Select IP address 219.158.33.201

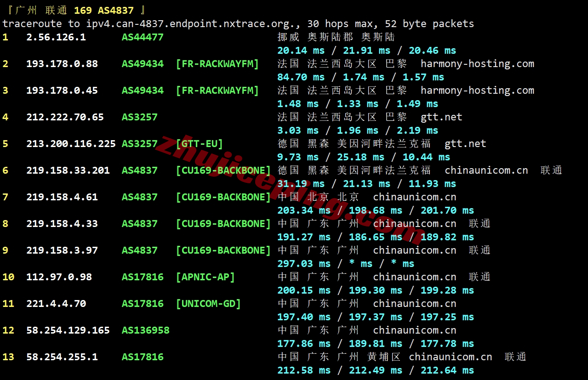click(x=68, y=170)
